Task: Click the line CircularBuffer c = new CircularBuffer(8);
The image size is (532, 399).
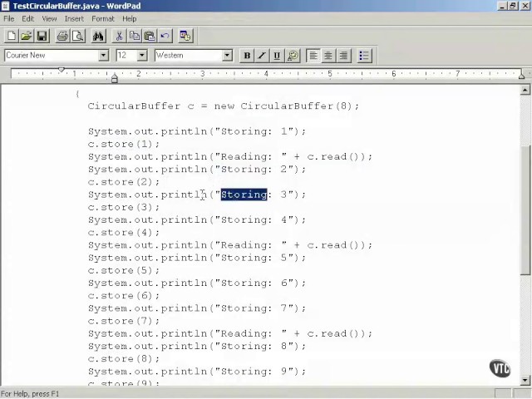Action: pos(224,106)
